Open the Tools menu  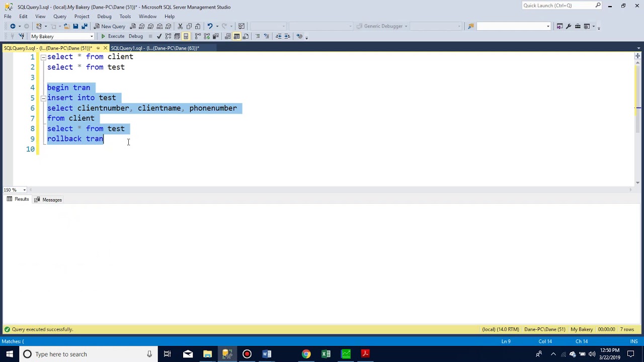click(x=125, y=16)
